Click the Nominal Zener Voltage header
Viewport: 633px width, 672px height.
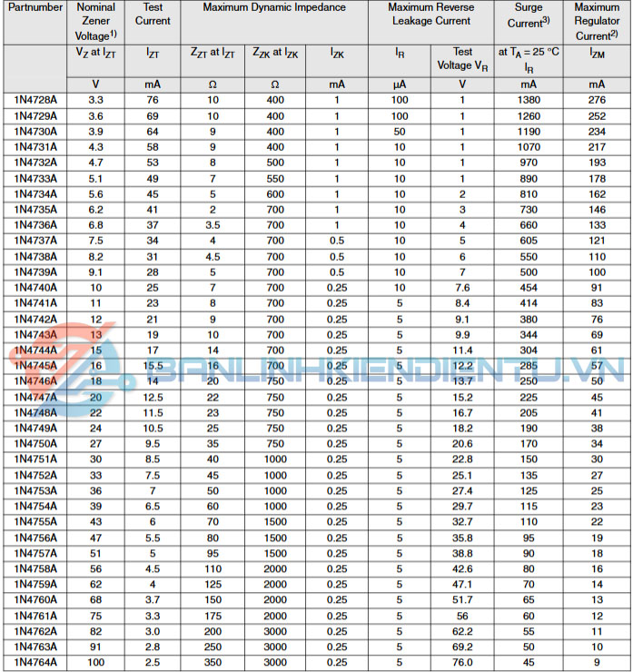[96, 22]
